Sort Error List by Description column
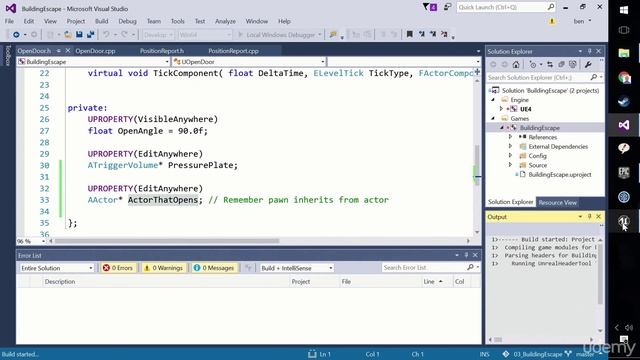The width and height of the screenshot is (640, 360). click(60, 281)
